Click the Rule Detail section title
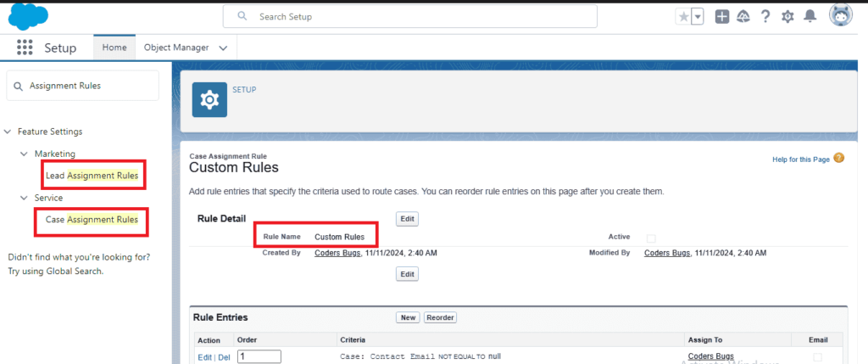The height and width of the screenshot is (364, 868). [221, 218]
